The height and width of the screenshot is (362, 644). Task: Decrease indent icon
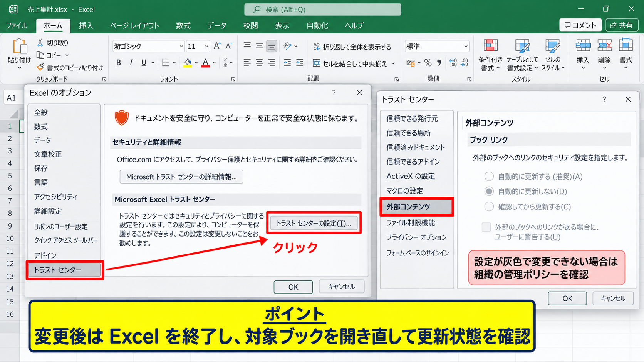tap(287, 62)
